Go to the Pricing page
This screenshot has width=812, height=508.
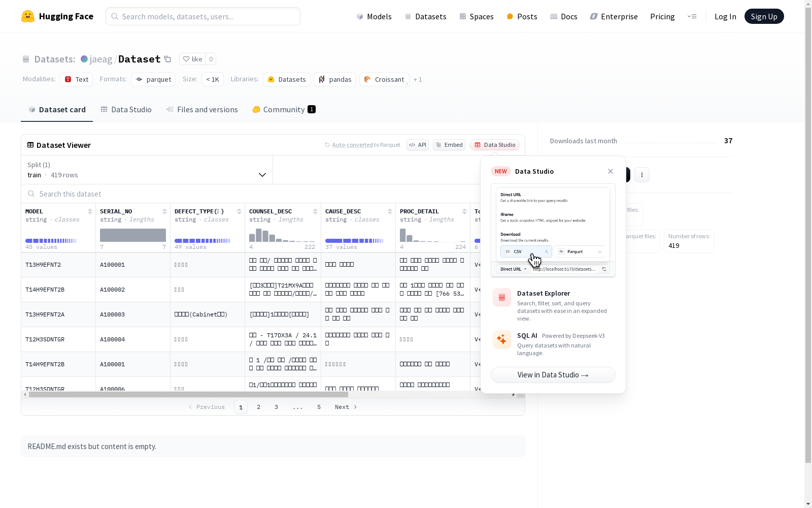coord(662,16)
